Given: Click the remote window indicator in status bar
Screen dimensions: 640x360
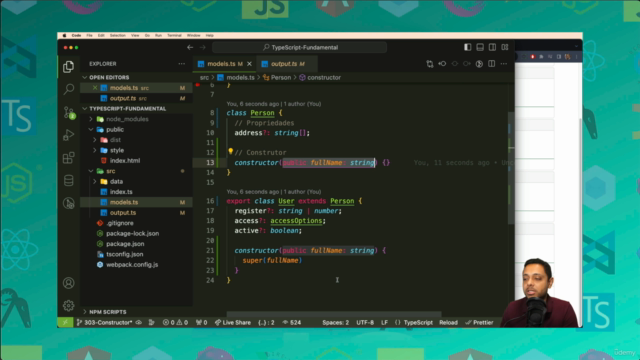Looking at the screenshot, I should tap(65, 322).
